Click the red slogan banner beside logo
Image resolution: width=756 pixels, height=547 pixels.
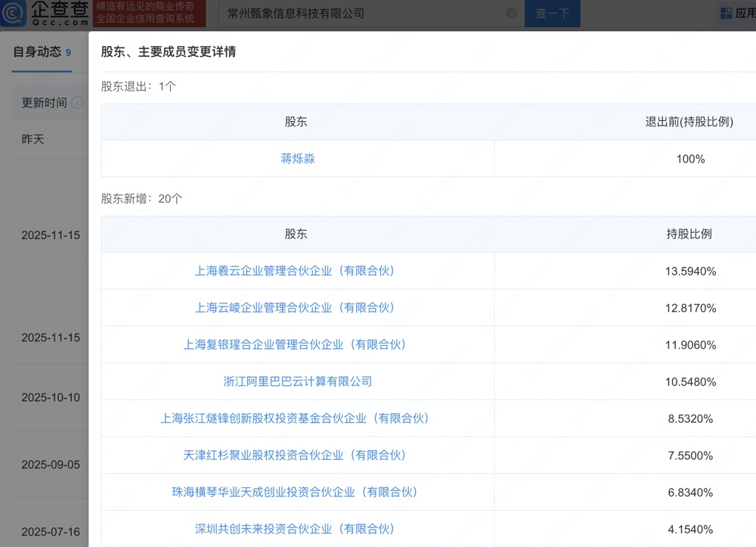[145, 12]
